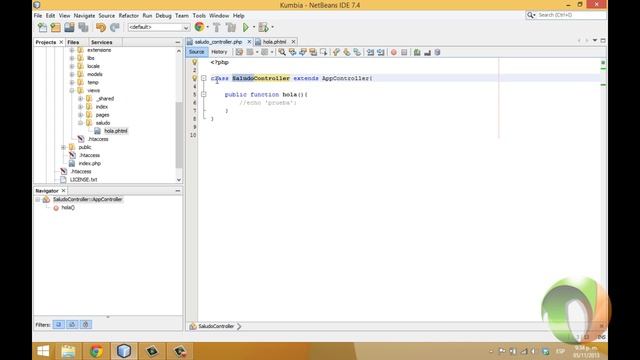Expand the models folder in tree
This screenshot has width=640, height=360.
pyautogui.click(x=72, y=74)
